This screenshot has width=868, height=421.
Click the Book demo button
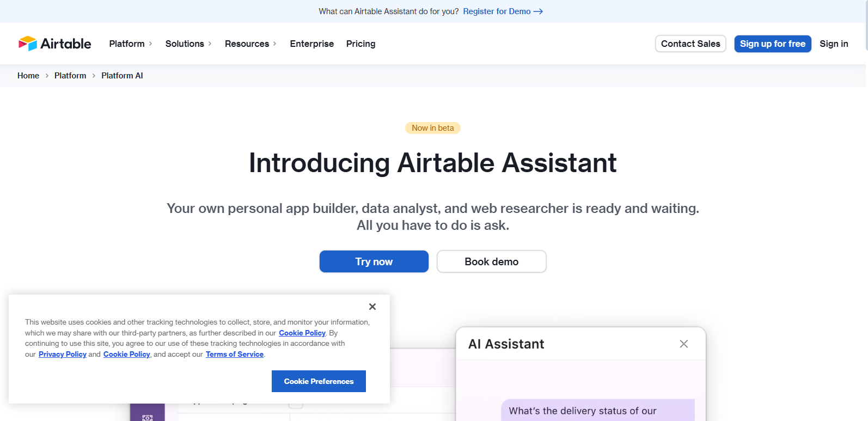[492, 261]
